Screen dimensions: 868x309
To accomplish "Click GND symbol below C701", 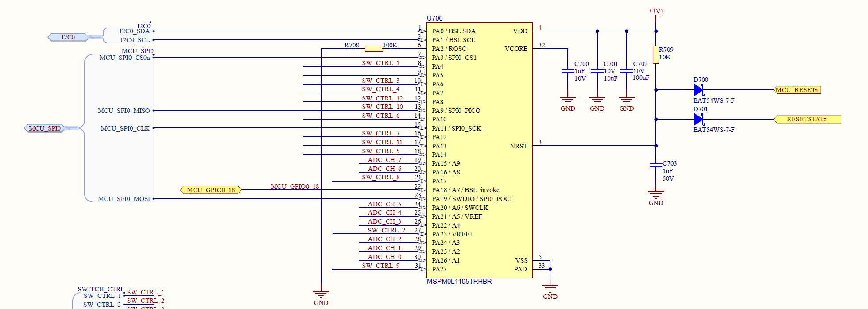I will pyautogui.click(x=597, y=104).
